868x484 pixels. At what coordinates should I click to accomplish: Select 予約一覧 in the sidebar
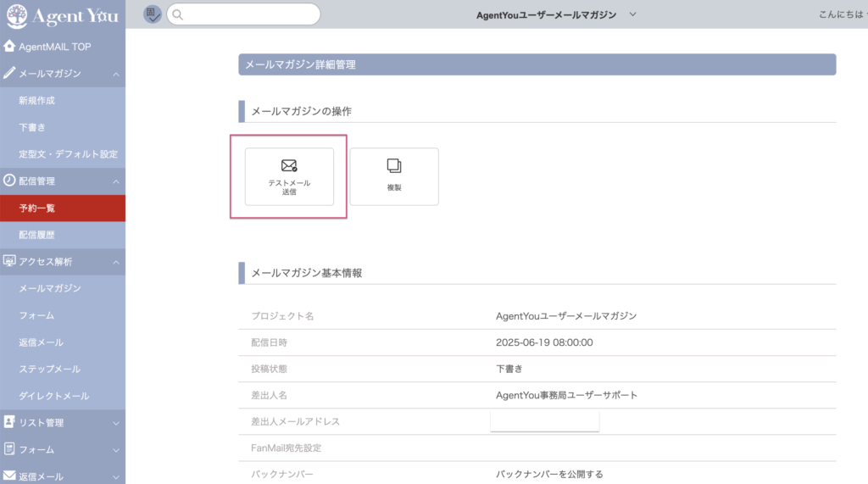tap(63, 209)
